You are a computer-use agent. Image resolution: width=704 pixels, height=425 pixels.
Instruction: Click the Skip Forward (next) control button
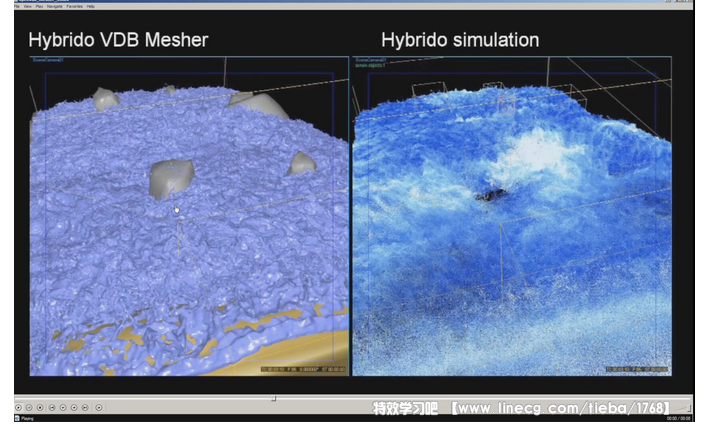(85, 407)
